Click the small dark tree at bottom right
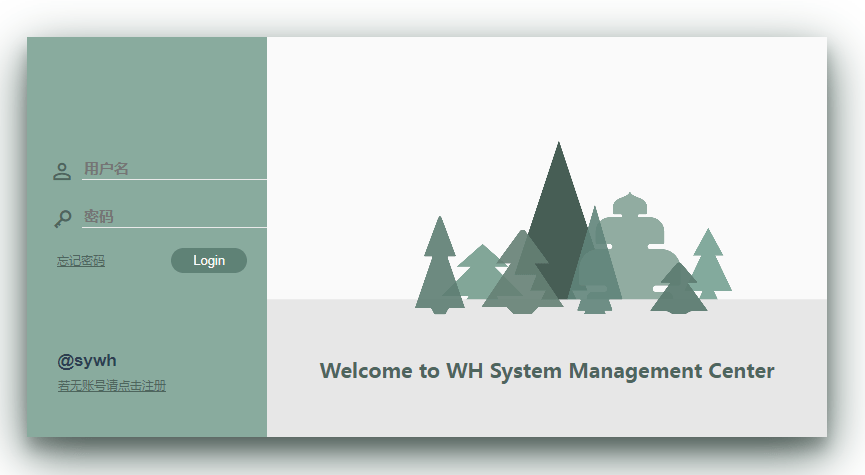The width and height of the screenshot is (865, 475). [x=679, y=292]
